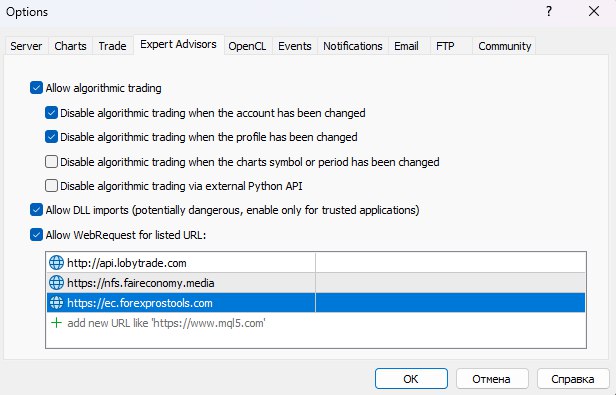Click globe icon beside nfs.faireconomy.media

[x=56, y=283]
